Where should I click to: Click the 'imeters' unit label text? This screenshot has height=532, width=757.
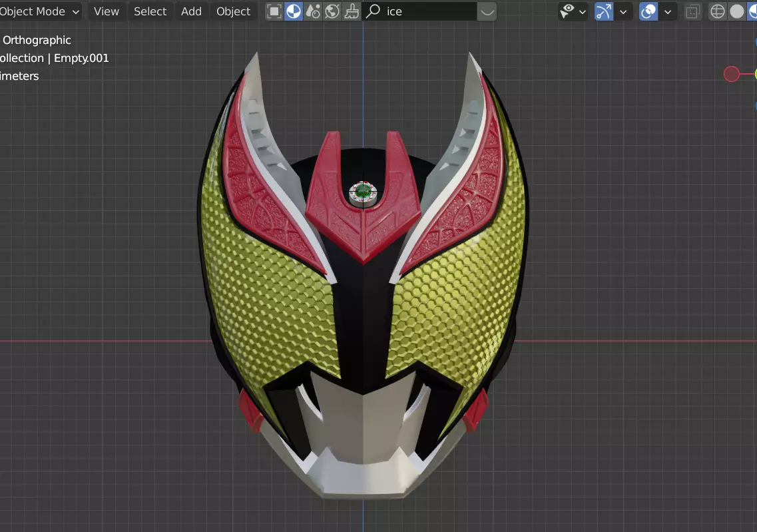tap(19, 76)
